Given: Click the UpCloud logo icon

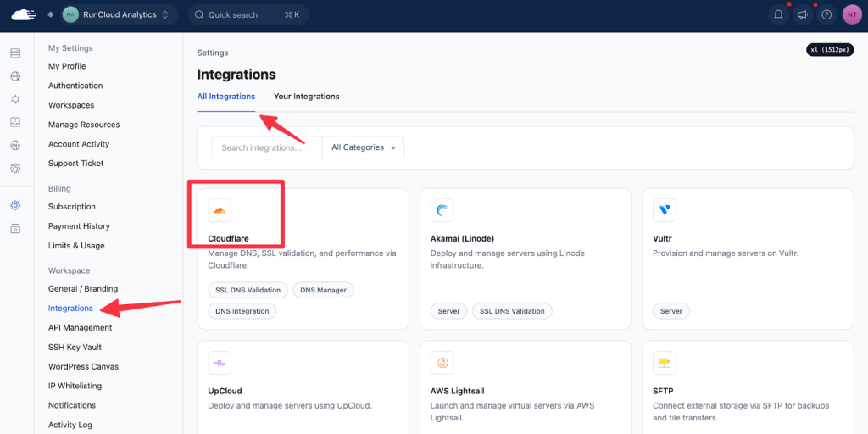Looking at the screenshot, I should point(220,363).
